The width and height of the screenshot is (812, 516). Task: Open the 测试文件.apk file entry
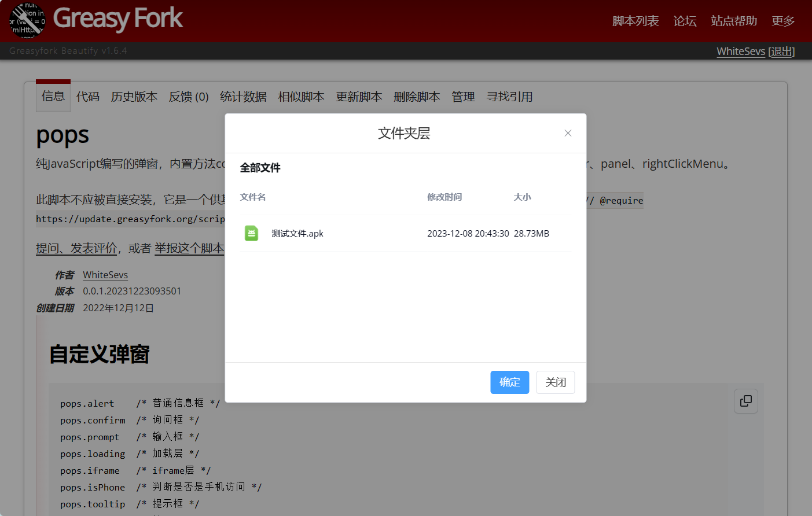coord(297,234)
